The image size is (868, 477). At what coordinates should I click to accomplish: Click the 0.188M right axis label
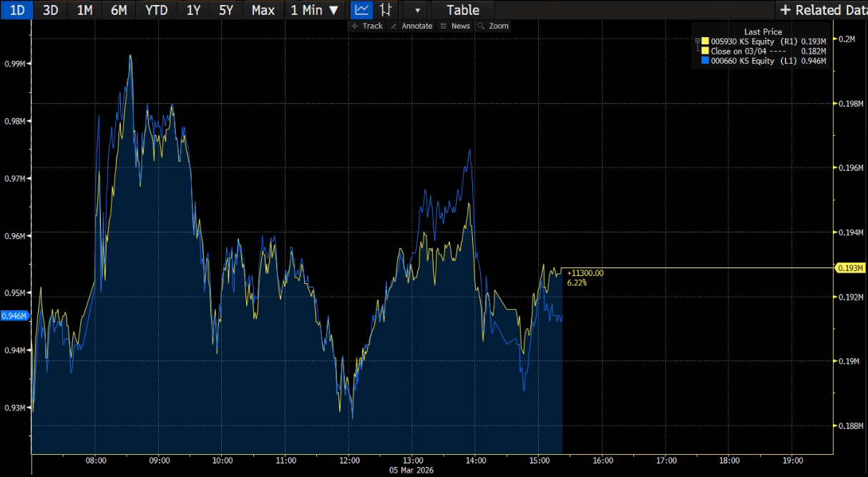click(x=849, y=426)
